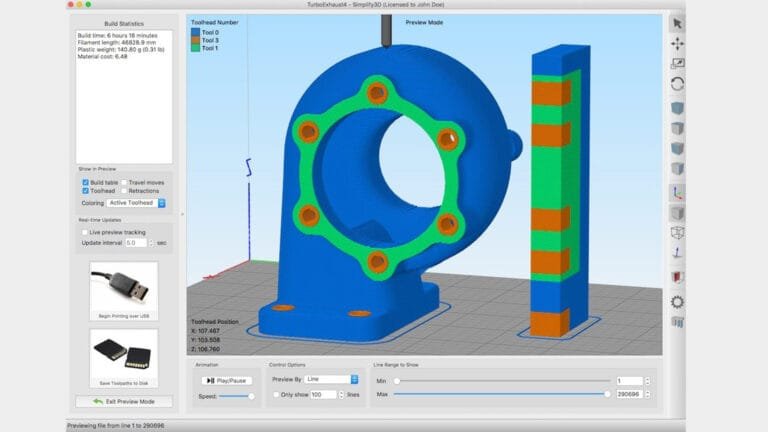Click the "X: 107.467" toolhead position value
The height and width of the screenshot is (432, 768).
pos(205,331)
